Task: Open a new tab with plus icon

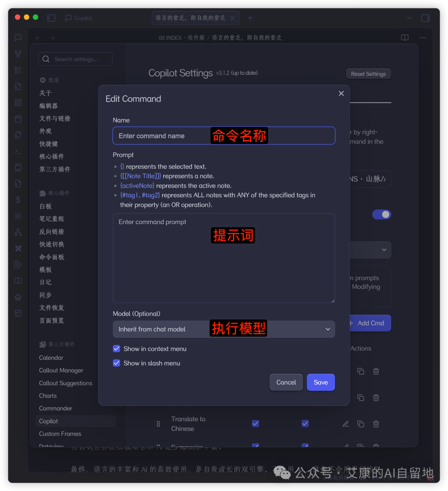Action: pyautogui.click(x=250, y=18)
